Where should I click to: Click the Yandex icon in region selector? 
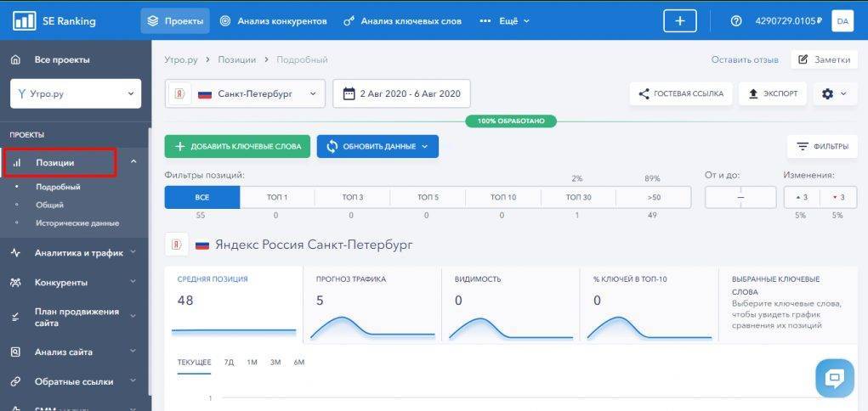(179, 94)
